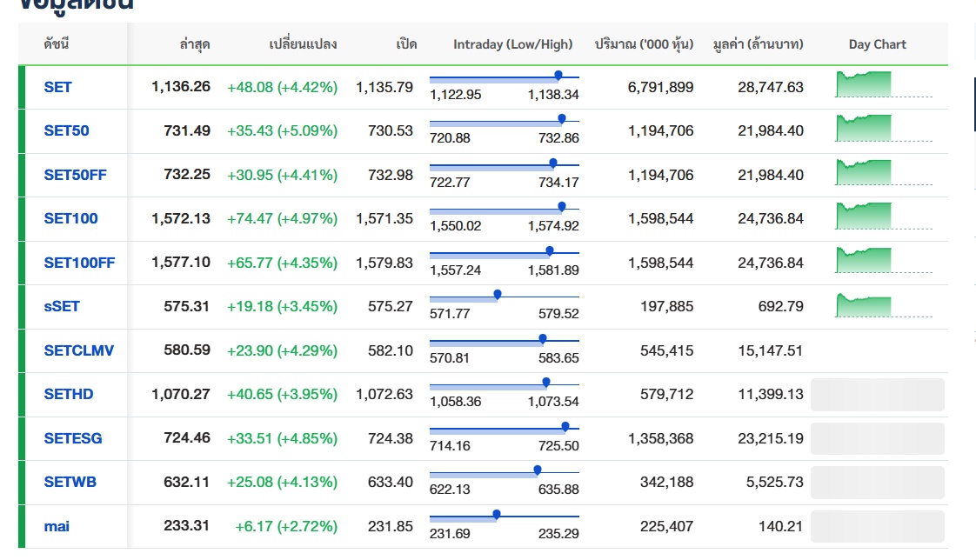Open the mai index link
Viewport: 976px width, 560px height.
click(57, 526)
